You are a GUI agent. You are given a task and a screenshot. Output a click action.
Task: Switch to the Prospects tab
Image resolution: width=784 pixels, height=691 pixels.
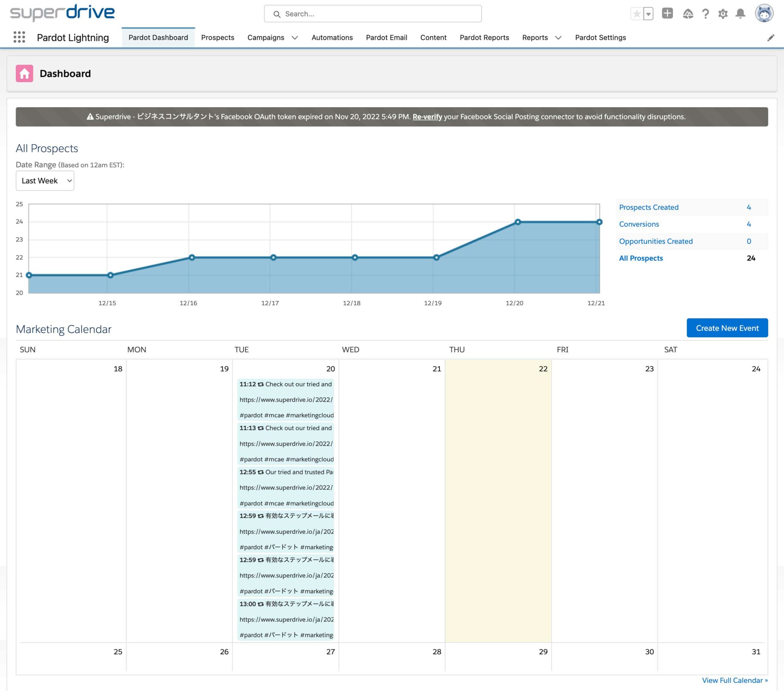217,37
